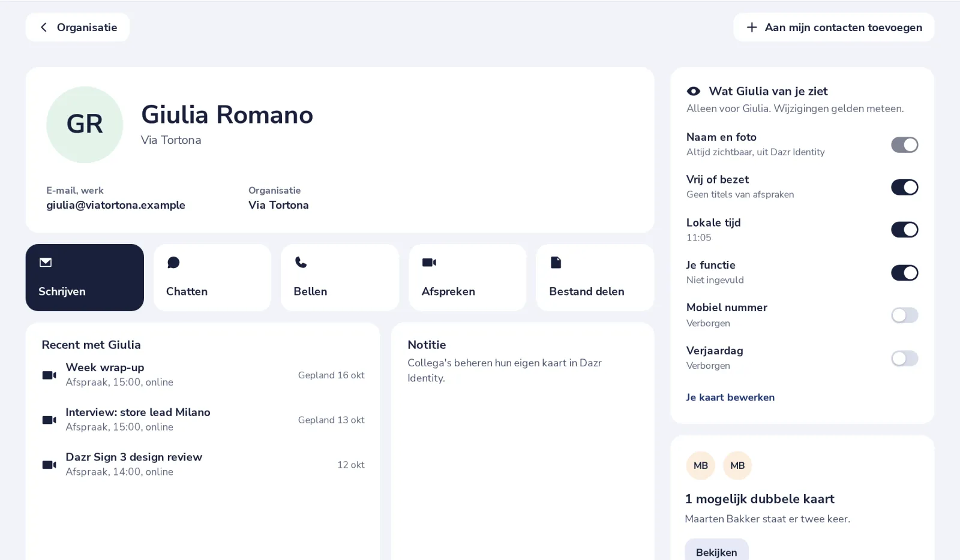The width and height of the screenshot is (960, 560).
Task: Toggle the Je functie switch
Action: click(x=904, y=273)
